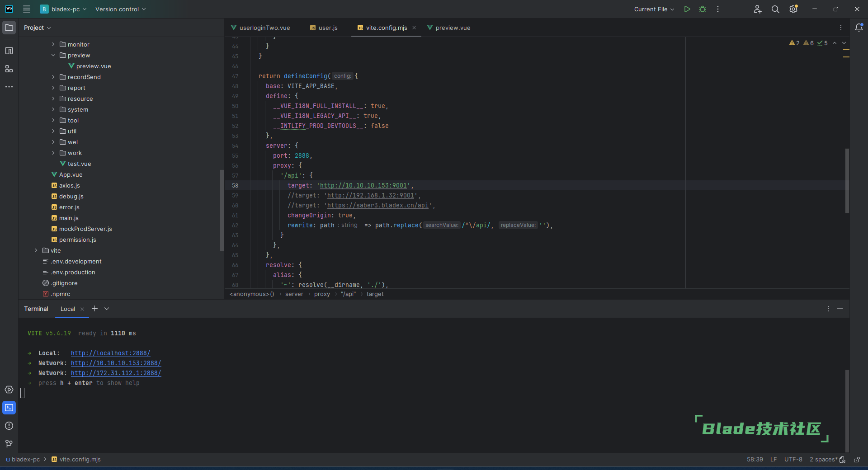The height and width of the screenshot is (470, 868).
Task: Open the More Actions menu near the run controls
Action: (x=718, y=9)
